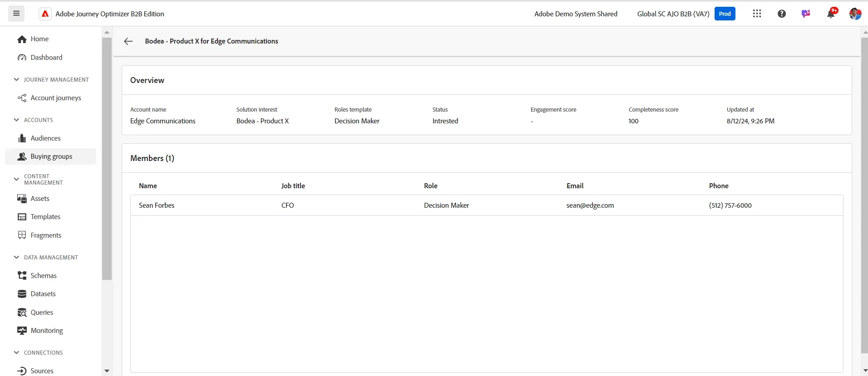Click the phone number (512) 757-6000
This screenshot has width=868, height=376.
[730, 205]
